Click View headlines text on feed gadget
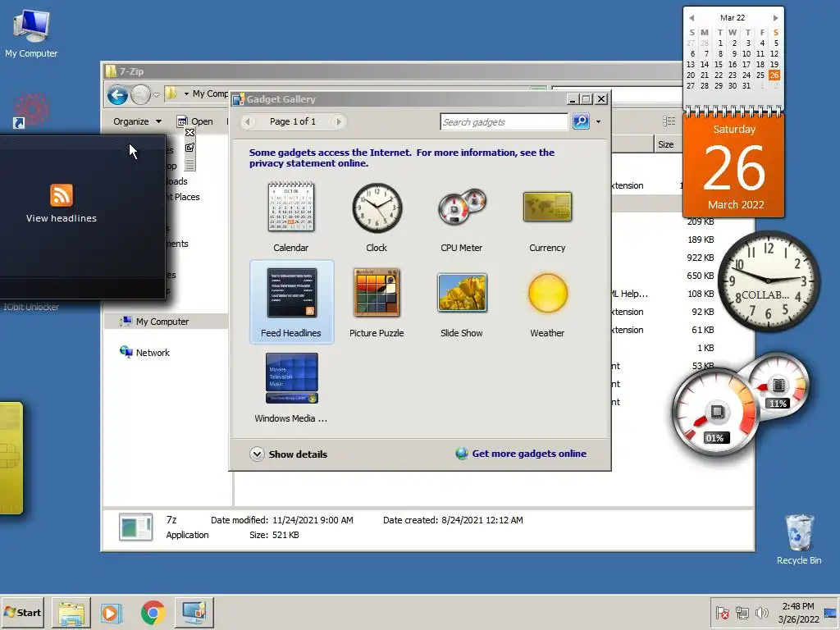This screenshot has width=840, height=630. [62, 218]
